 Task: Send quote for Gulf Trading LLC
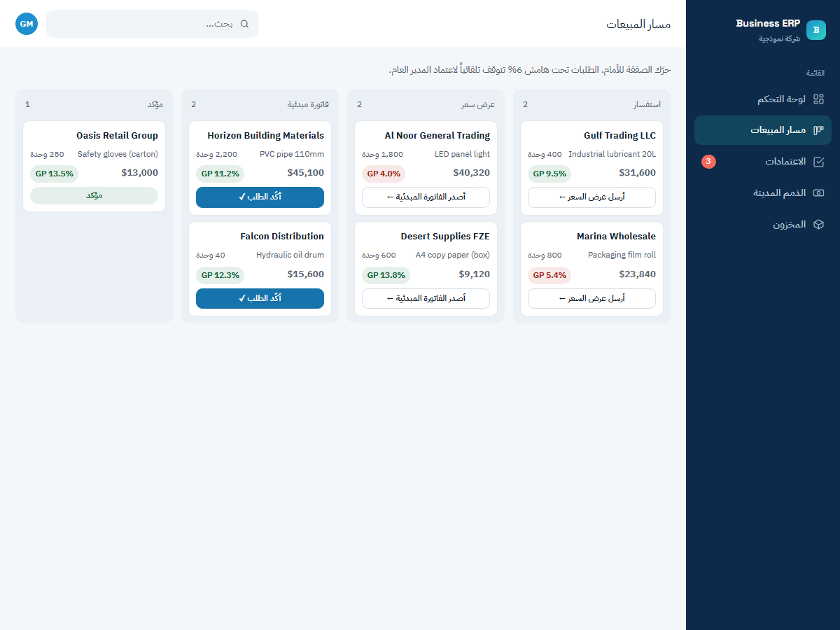click(x=591, y=197)
